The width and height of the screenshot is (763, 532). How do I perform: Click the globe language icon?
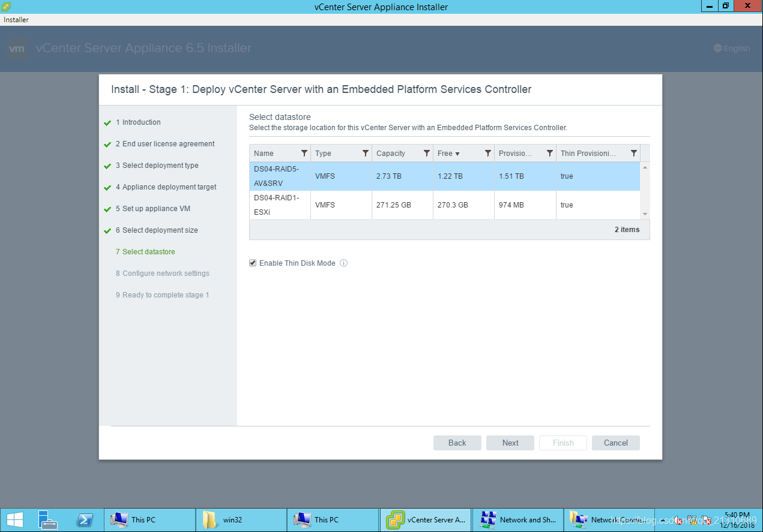[x=718, y=49]
